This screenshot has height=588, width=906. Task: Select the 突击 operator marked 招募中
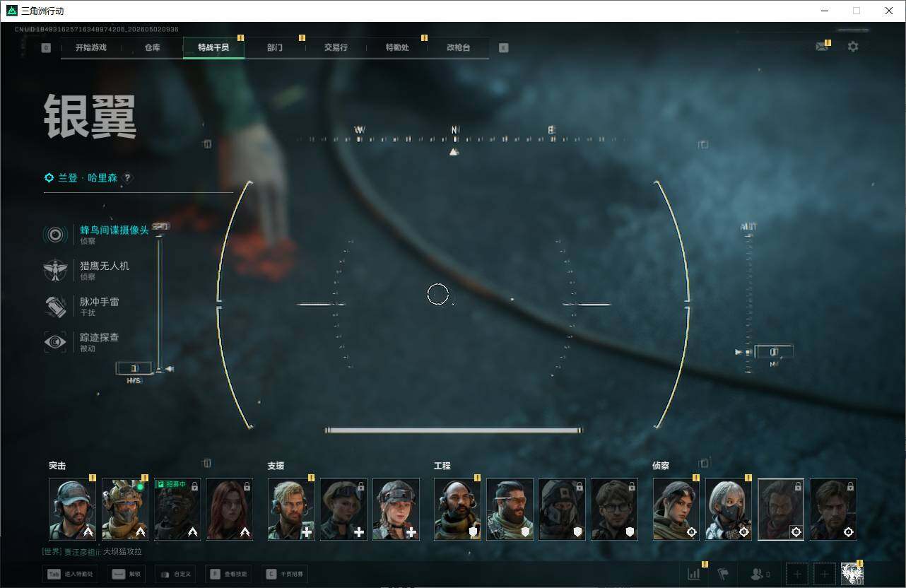tap(177, 510)
